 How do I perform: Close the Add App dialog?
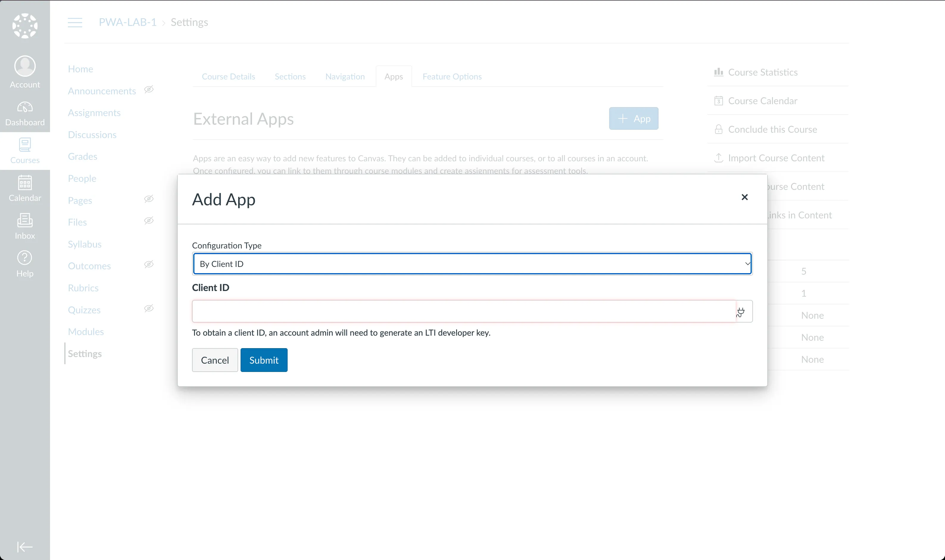coord(745,197)
